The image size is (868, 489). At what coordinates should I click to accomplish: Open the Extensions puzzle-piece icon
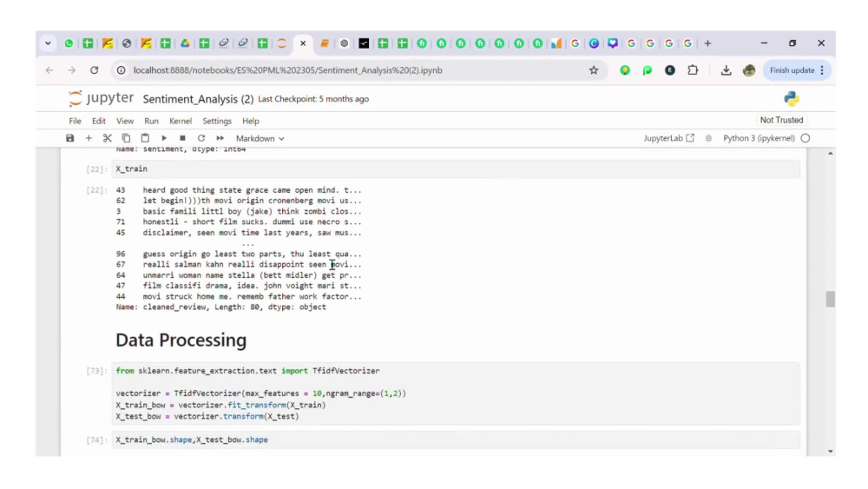coord(693,70)
